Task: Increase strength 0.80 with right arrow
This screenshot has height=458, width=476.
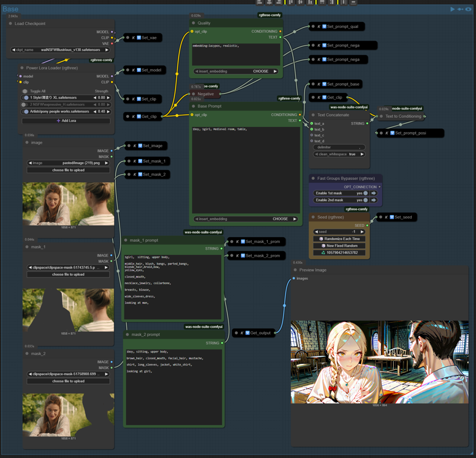Action: 108,98
